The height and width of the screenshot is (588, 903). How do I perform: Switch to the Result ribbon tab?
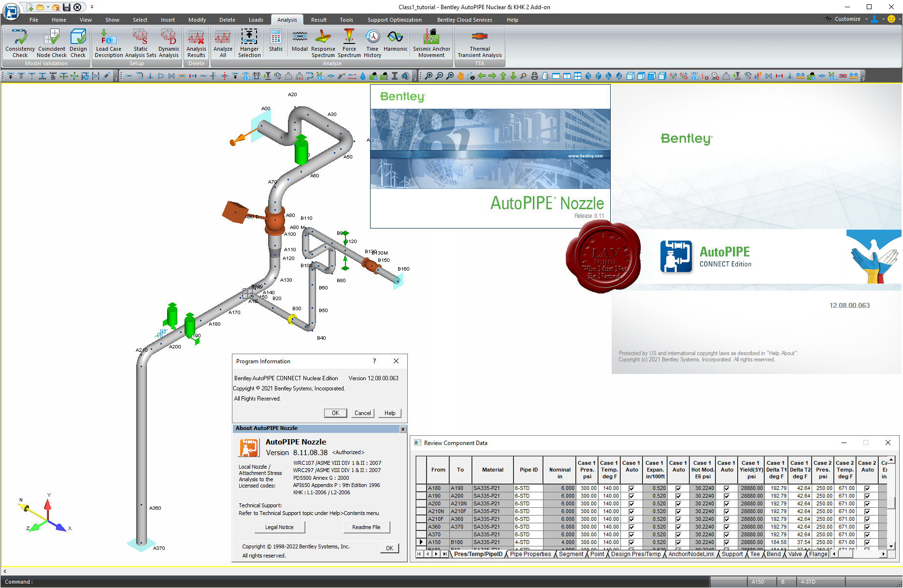pos(318,20)
